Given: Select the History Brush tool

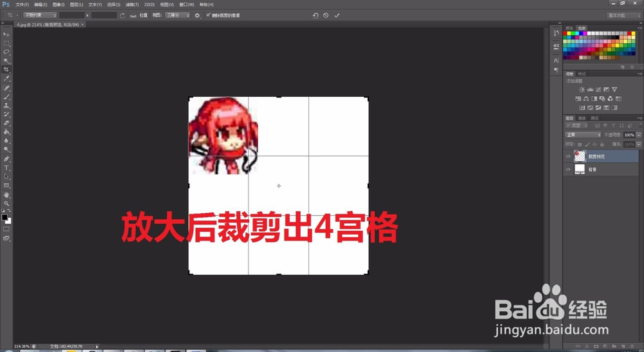Looking at the screenshot, I should pyautogui.click(x=6, y=114).
